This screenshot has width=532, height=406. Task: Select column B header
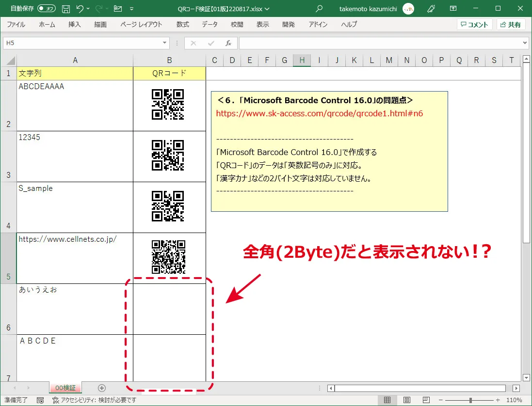tap(169, 61)
